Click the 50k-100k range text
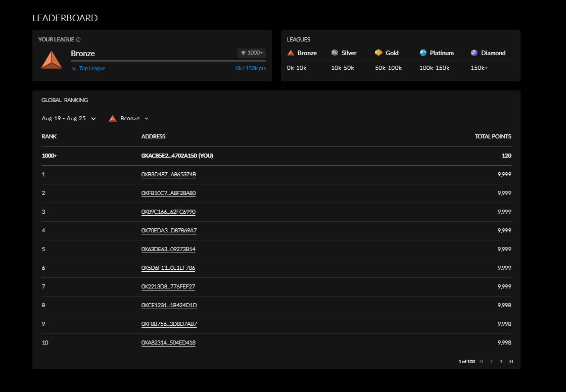Screen dimensions: 566x392 pos(389,68)
